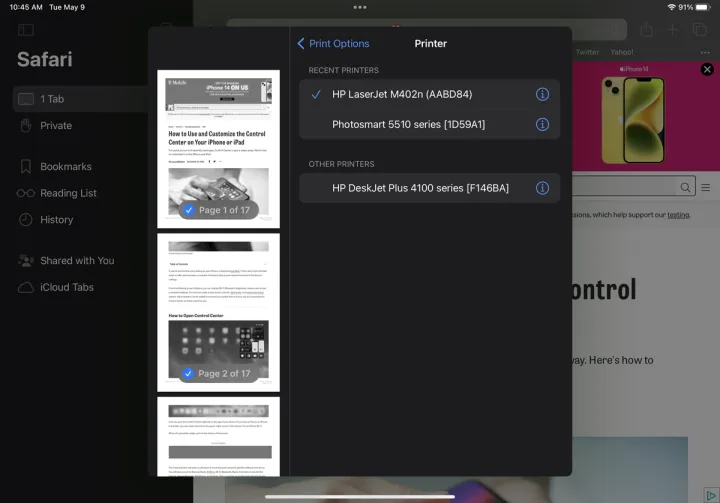
Task: Open Reading List in sidebar
Action: 68,193
